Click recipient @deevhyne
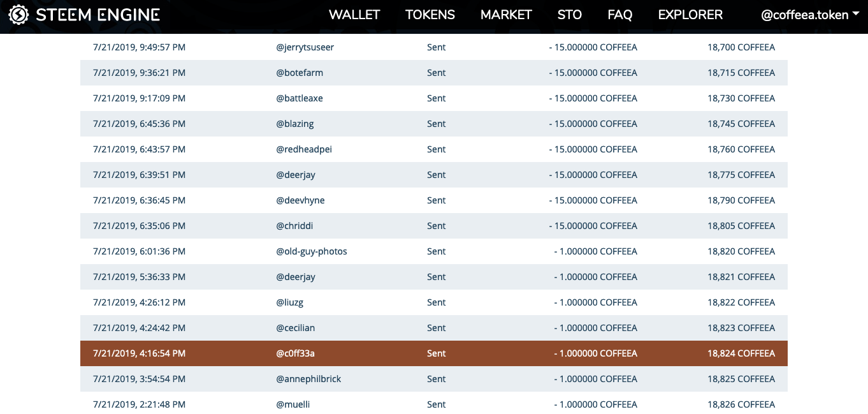 tap(300, 200)
